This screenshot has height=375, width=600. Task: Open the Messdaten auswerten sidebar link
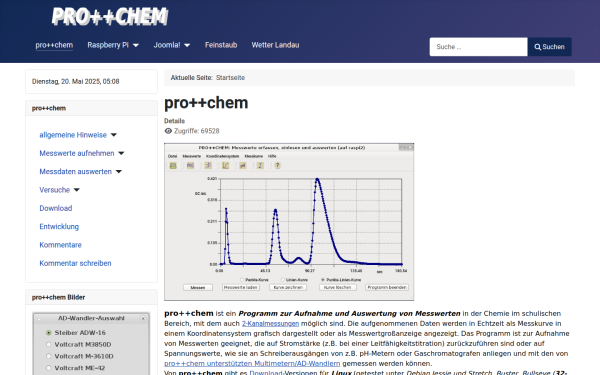(76, 172)
